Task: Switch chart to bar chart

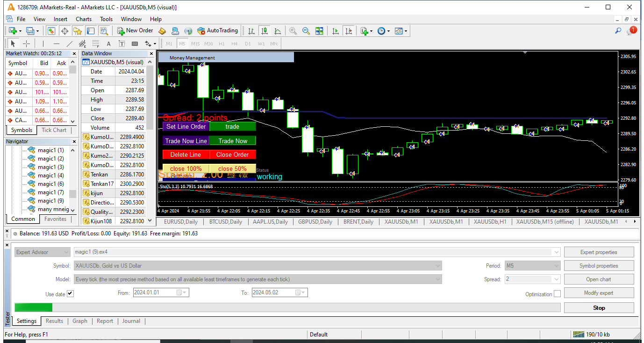Action: click(251, 31)
